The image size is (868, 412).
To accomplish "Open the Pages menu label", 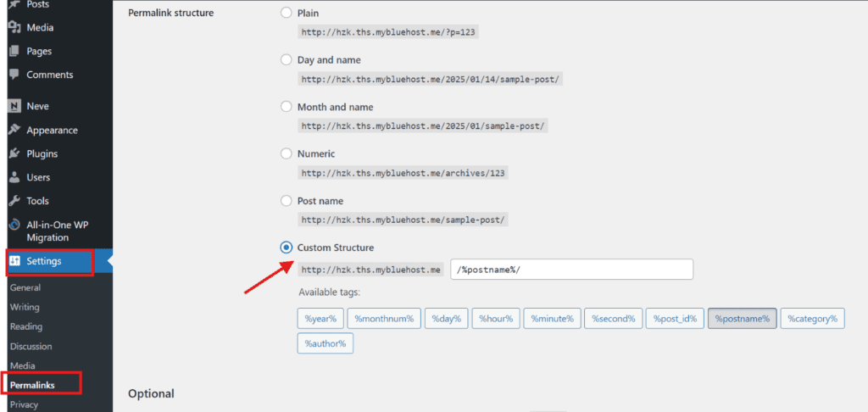I will pos(39,51).
